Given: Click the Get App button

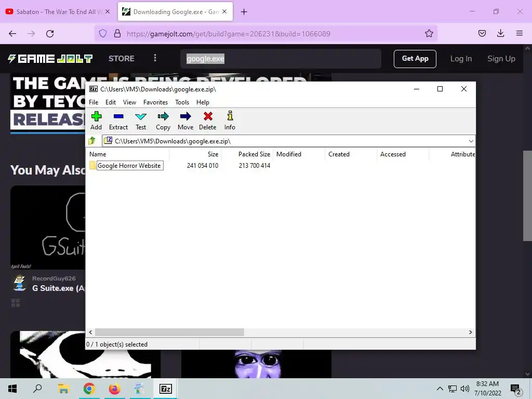Looking at the screenshot, I should (x=415, y=59).
